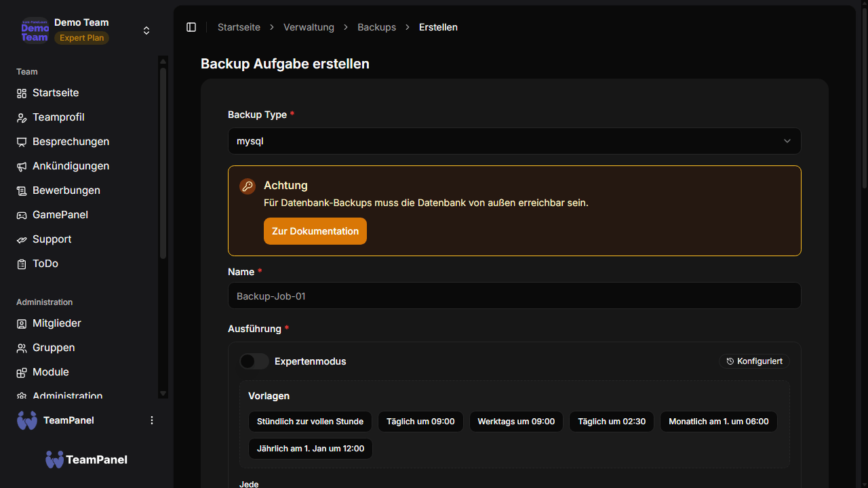The height and width of the screenshot is (488, 868).
Task: Click the Mitglieder members icon
Action: (21, 323)
